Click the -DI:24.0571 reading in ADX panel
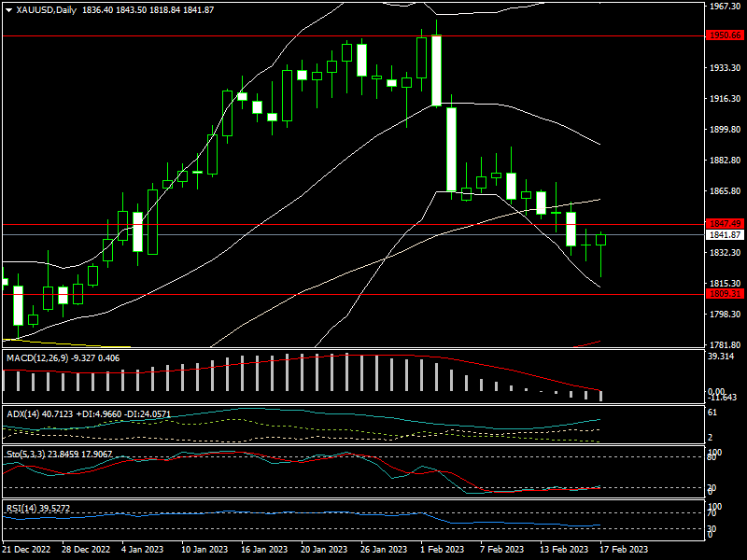Viewport: 747px width, 560px height. (x=148, y=413)
